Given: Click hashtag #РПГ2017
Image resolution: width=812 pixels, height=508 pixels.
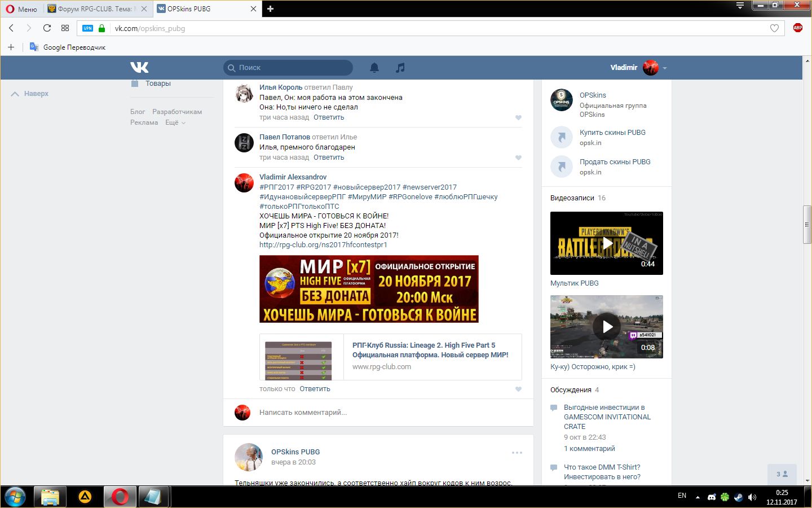Looking at the screenshot, I should point(277,187).
